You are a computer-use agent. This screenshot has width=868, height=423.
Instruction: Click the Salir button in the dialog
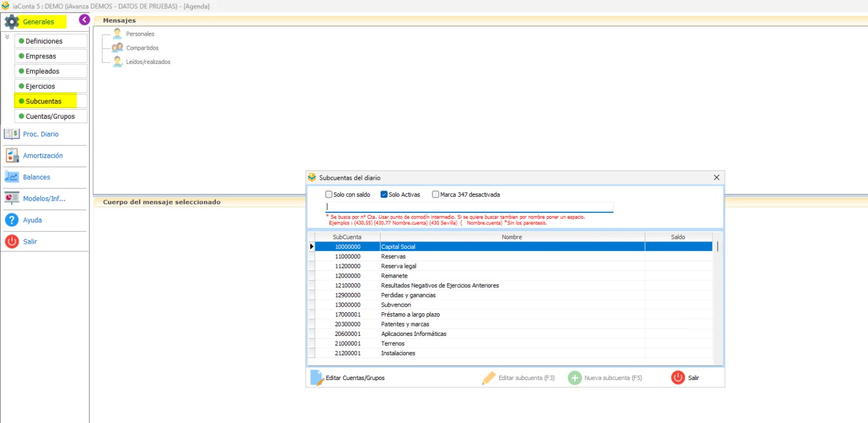click(685, 378)
